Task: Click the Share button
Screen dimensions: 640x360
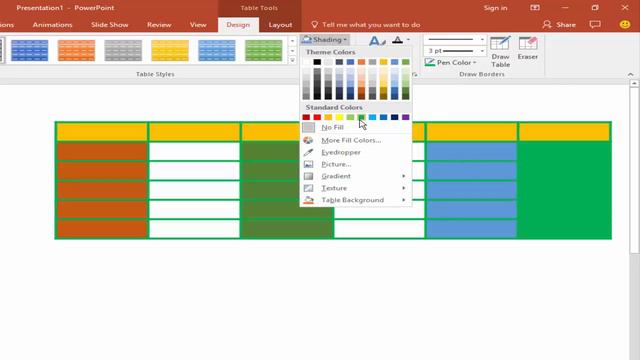Action: (x=559, y=25)
